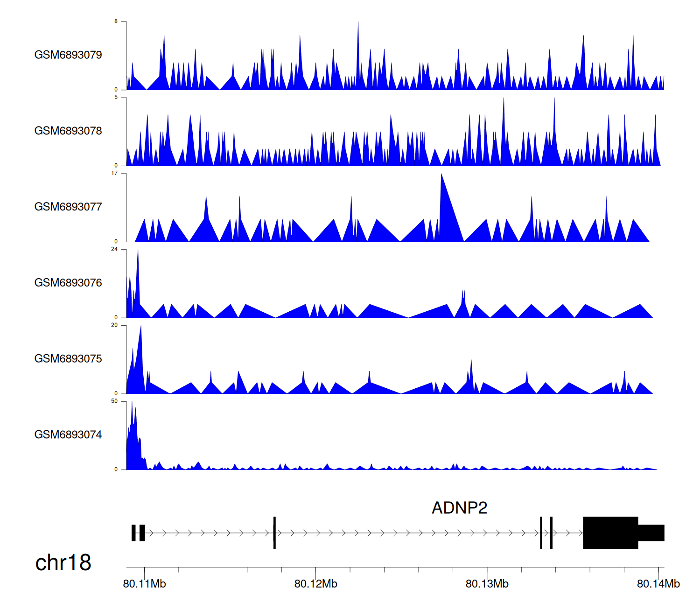The width and height of the screenshot is (700, 616).
Task: Click the y-axis maximum label 50
Action: coord(114,401)
